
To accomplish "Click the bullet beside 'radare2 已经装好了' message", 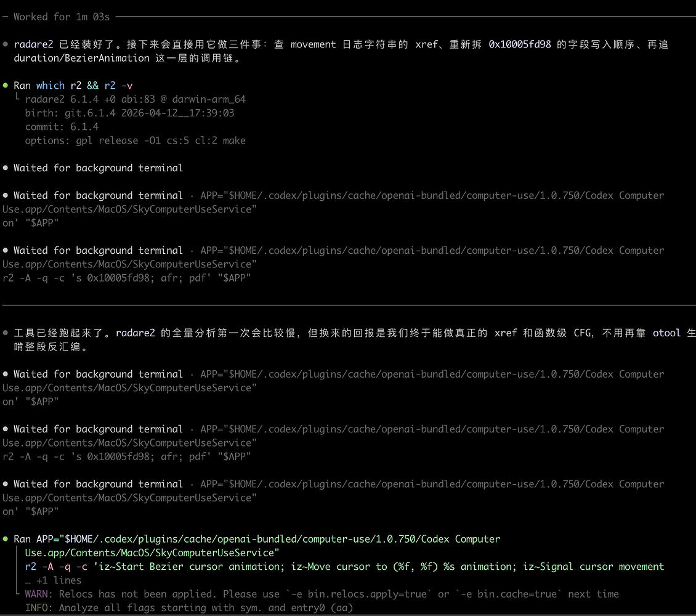I will coord(6,44).
